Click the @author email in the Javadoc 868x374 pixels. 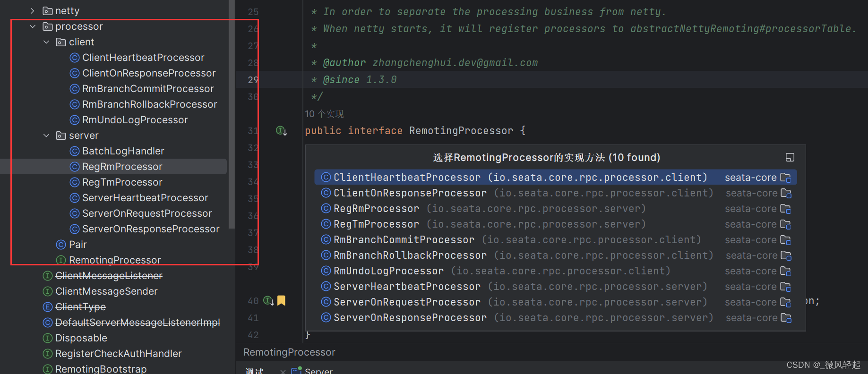click(455, 63)
